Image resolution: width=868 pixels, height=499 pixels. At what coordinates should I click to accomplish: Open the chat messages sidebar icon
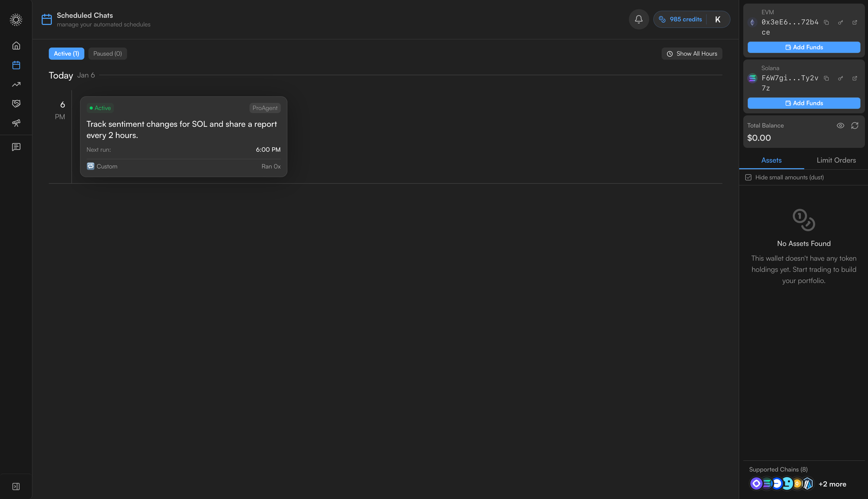tap(16, 147)
